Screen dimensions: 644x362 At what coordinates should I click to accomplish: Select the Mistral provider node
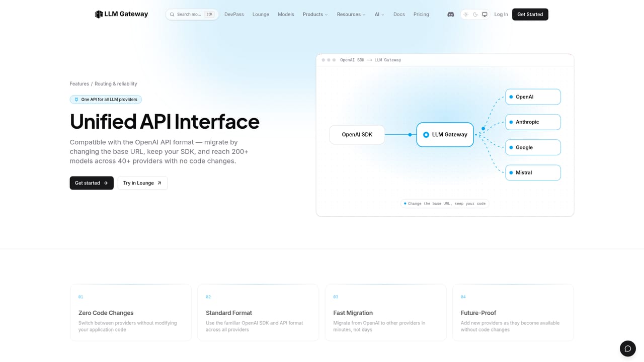(533, 172)
